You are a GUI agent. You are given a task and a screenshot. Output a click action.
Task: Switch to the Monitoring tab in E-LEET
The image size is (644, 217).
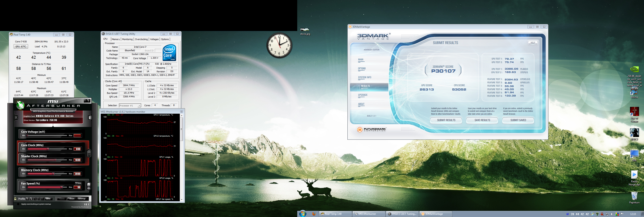click(x=127, y=39)
